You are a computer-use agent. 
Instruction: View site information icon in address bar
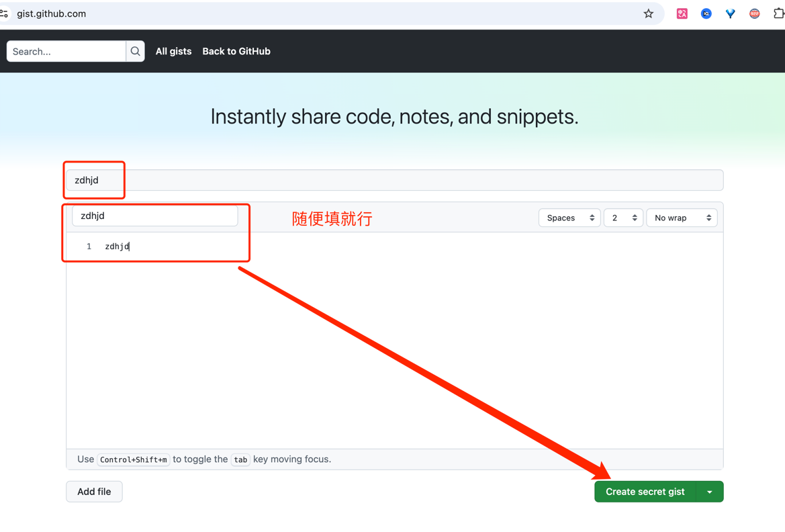pyautogui.click(x=4, y=13)
